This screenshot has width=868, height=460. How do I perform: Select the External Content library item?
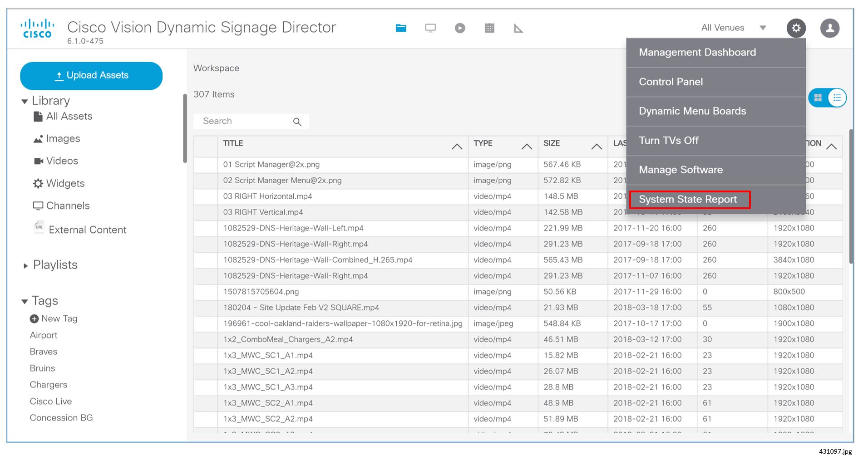pos(86,230)
